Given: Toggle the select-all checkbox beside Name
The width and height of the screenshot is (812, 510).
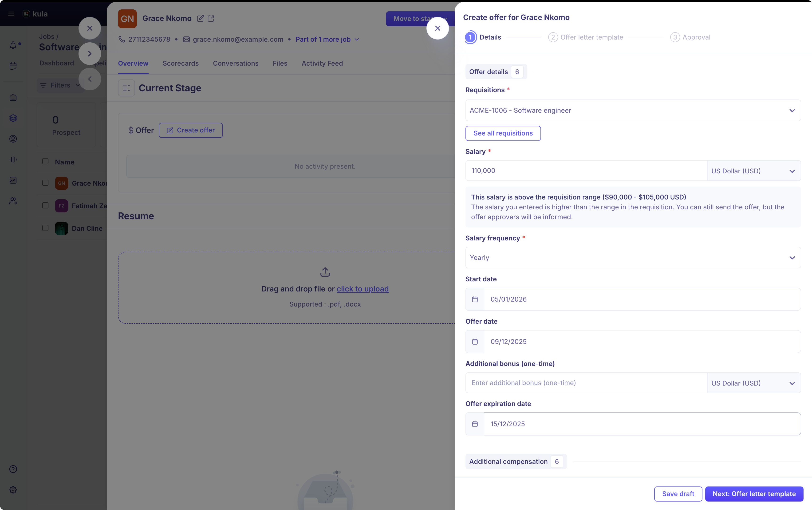Looking at the screenshot, I should coord(46,161).
